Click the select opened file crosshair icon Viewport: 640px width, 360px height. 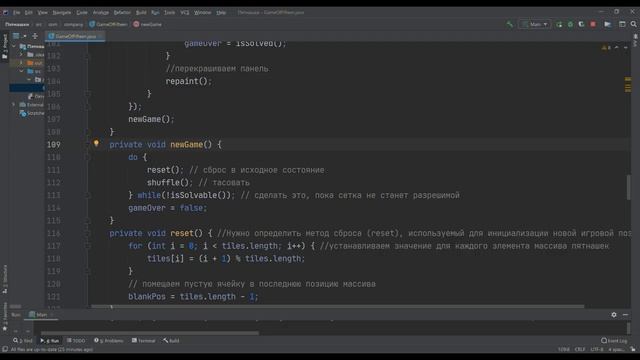tap(35, 36)
